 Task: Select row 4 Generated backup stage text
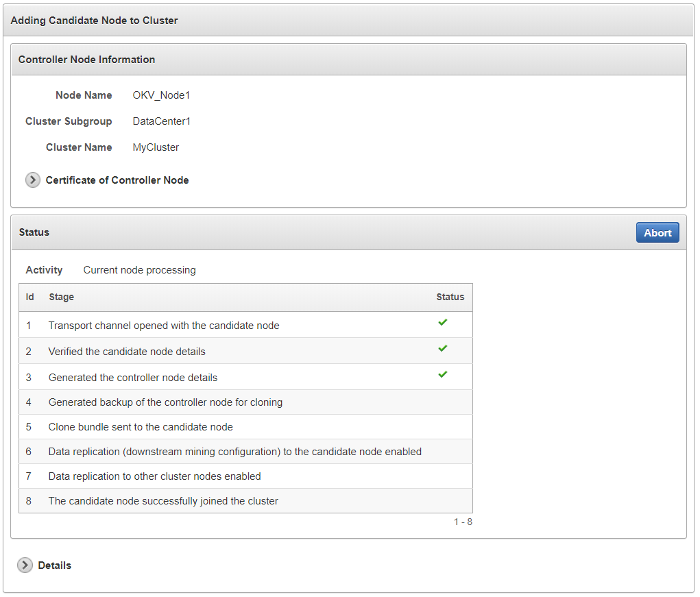165,402
